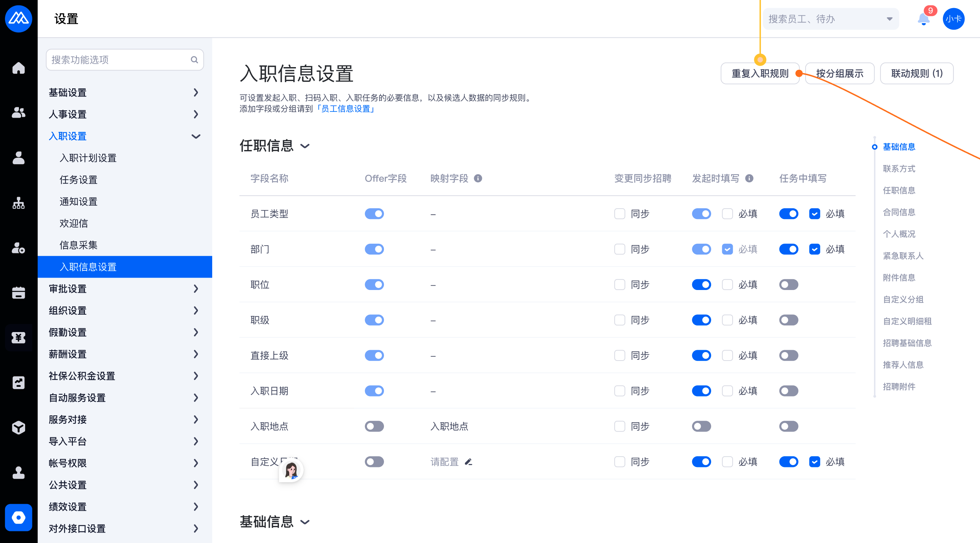Image resolution: width=980 pixels, height=543 pixels.
Task: Click the payroll yen icon in sidebar
Action: tap(19, 337)
